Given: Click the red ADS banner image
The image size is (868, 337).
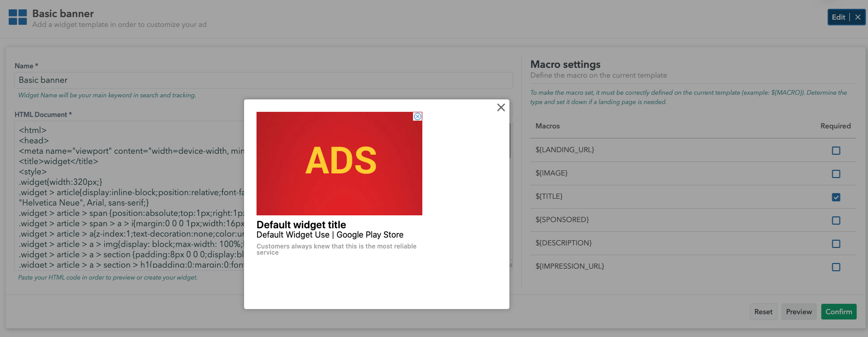Looking at the screenshot, I should click(x=339, y=163).
